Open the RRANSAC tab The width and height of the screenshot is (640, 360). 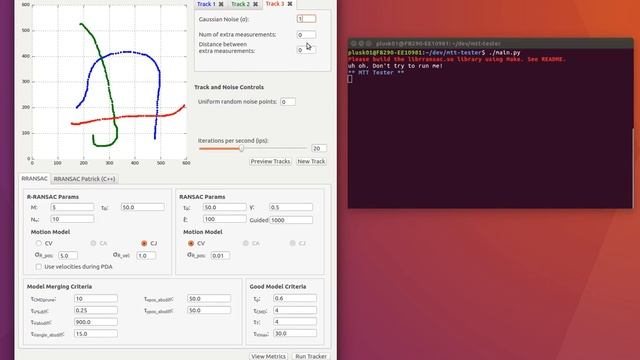[x=34, y=179]
